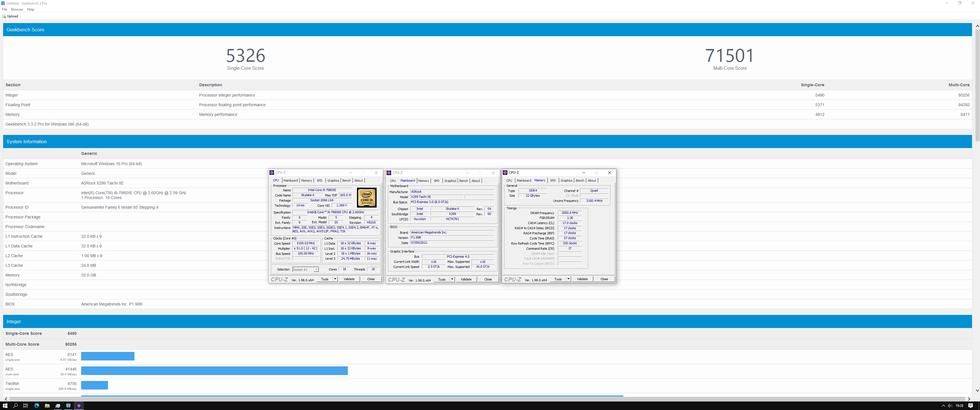Viewport: 980px width, 410px height.
Task: Click Validate in the CPU tab window
Action: point(349,279)
